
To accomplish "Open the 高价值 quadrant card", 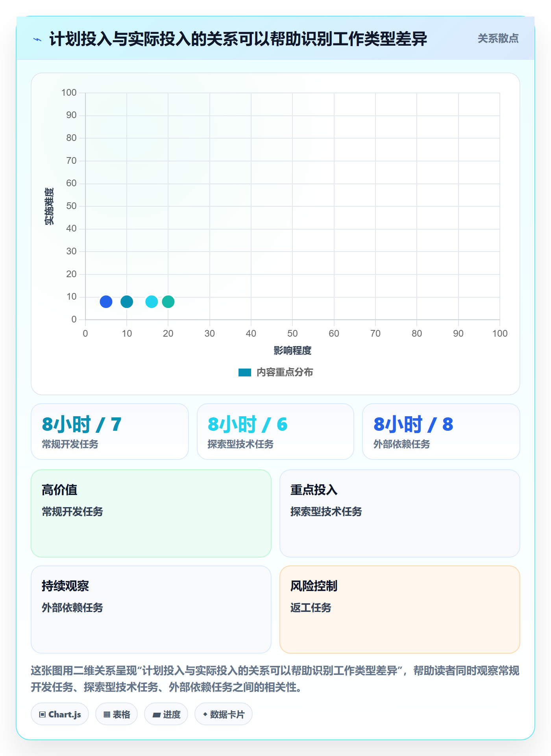I will [x=151, y=513].
